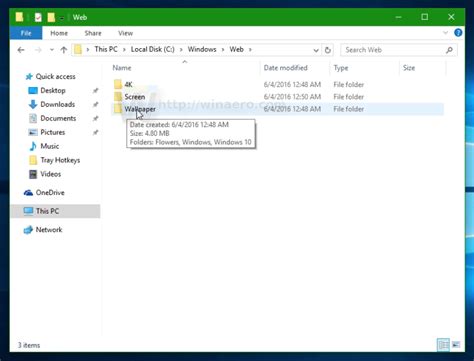Sort by the Type column header
Image resolution: width=474 pixels, height=361 pixels.
coord(341,68)
